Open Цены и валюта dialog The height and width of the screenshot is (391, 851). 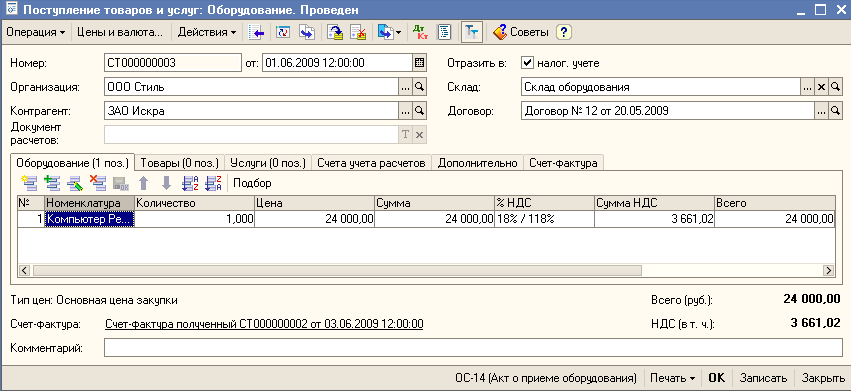pos(120,32)
